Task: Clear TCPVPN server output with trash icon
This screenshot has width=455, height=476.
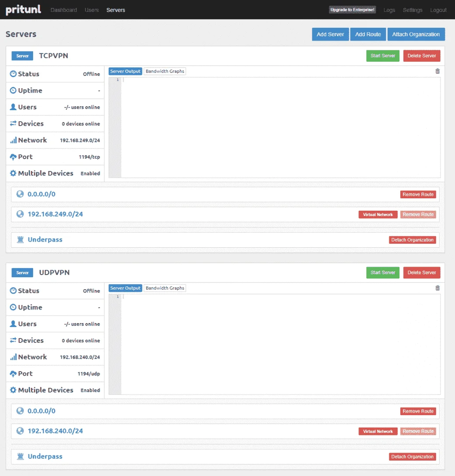Action: point(437,71)
